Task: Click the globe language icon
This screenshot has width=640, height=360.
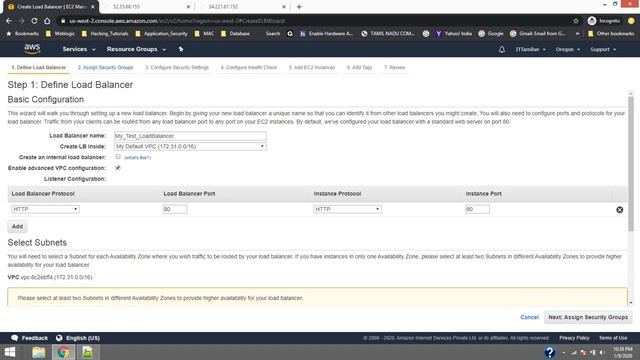Action: click(x=59, y=338)
